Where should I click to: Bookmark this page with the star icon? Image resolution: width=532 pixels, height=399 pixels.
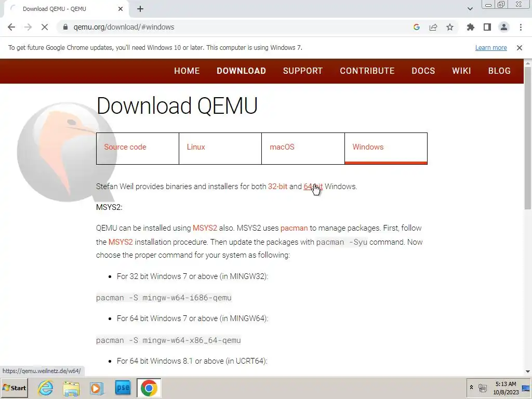pyautogui.click(x=450, y=27)
